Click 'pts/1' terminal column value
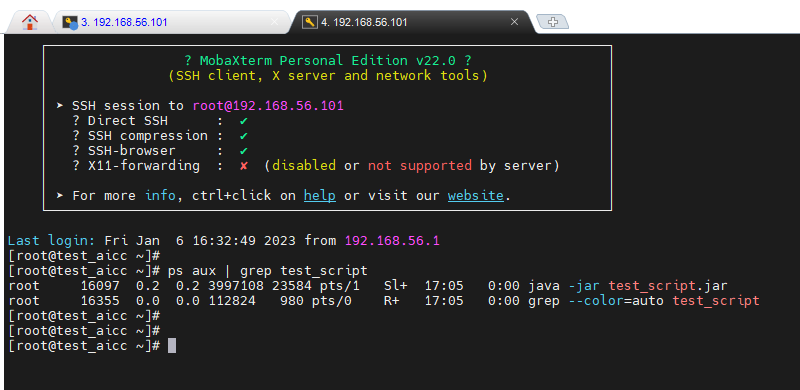Image resolution: width=800 pixels, height=390 pixels. pyautogui.click(x=339, y=286)
